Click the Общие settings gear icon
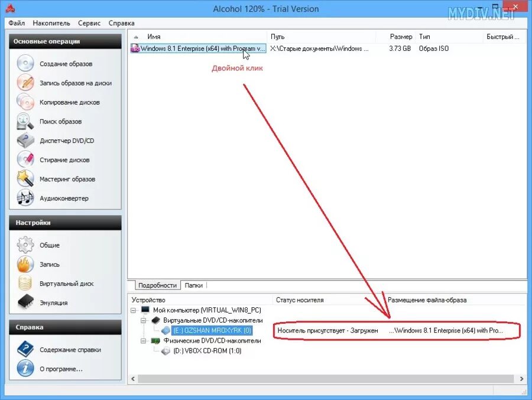This screenshot has width=532, height=400. click(25, 245)
